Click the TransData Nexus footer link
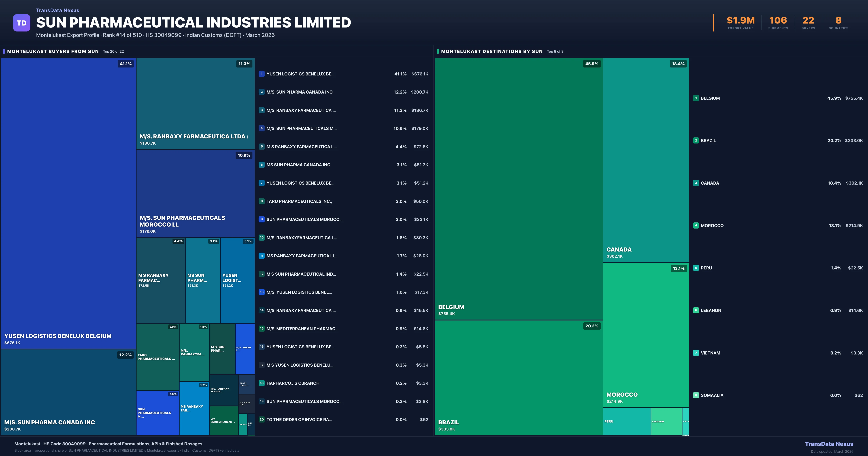This screenshot has height=456, width=868. [x=829, y=444]
